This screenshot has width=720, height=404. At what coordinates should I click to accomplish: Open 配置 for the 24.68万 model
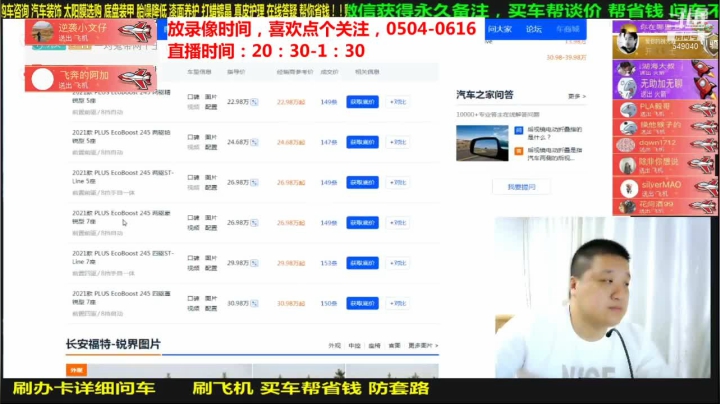[x=211, y=147]
